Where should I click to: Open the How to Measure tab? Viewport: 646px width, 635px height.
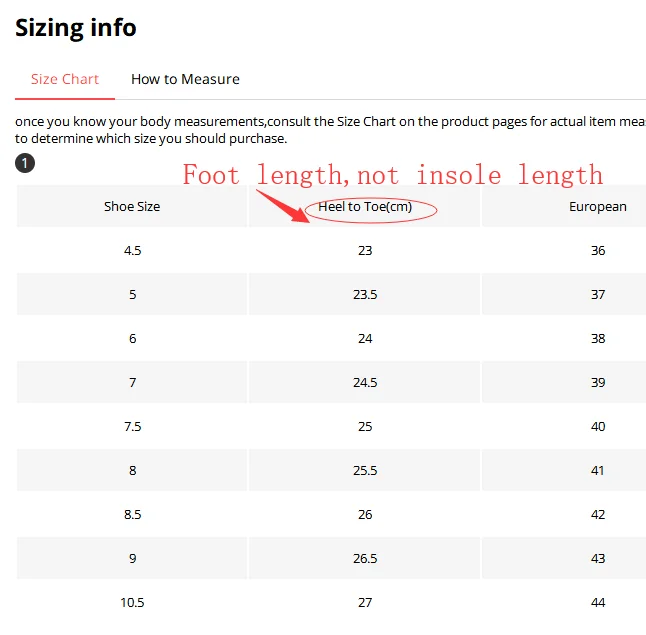coord(185,79)
